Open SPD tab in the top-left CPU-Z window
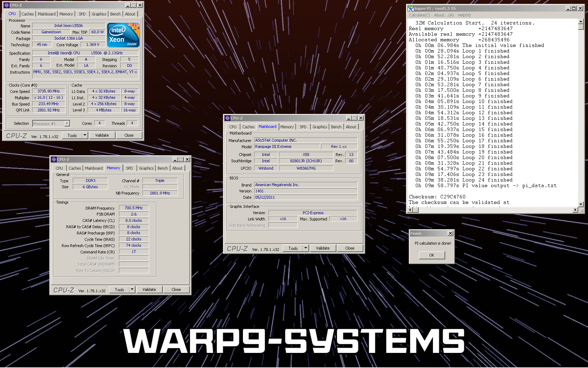Screen dimensions: 588x368 [x=82, y=14]
